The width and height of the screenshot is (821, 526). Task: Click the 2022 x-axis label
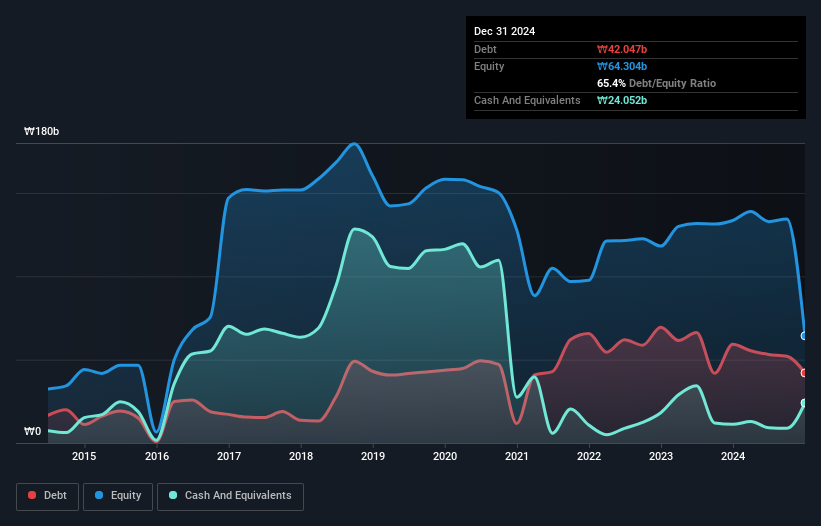tap(589, 456)
